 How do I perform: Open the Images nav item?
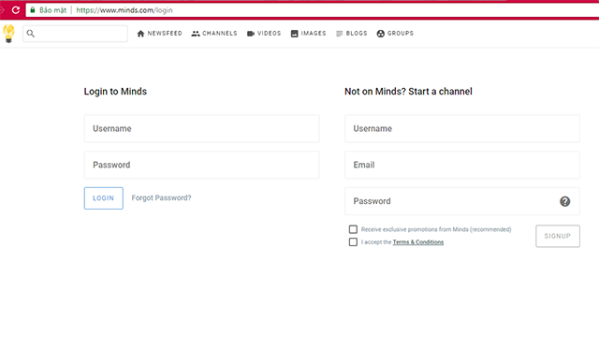(308, 34)
